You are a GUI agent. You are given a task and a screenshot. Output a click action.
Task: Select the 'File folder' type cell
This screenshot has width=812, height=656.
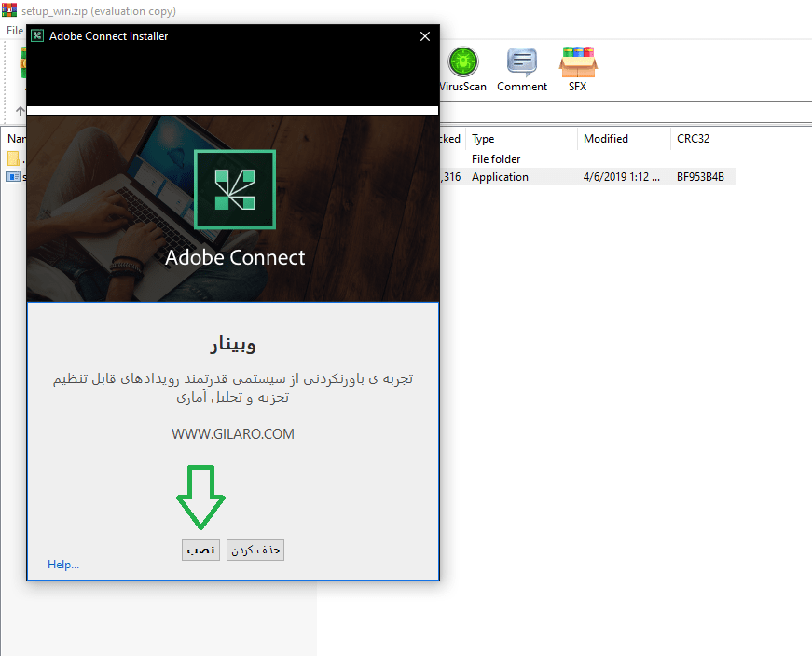click(x=496, y=159)
